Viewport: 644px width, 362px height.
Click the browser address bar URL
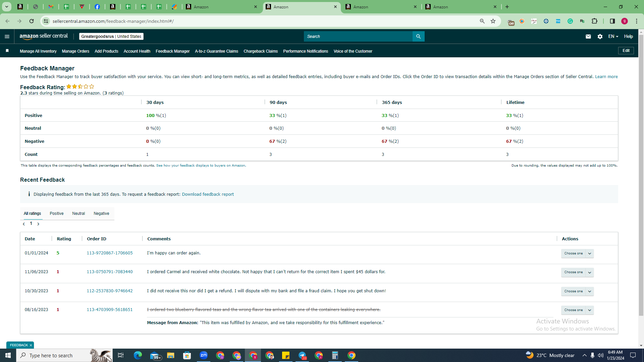[x=113, y=21]
